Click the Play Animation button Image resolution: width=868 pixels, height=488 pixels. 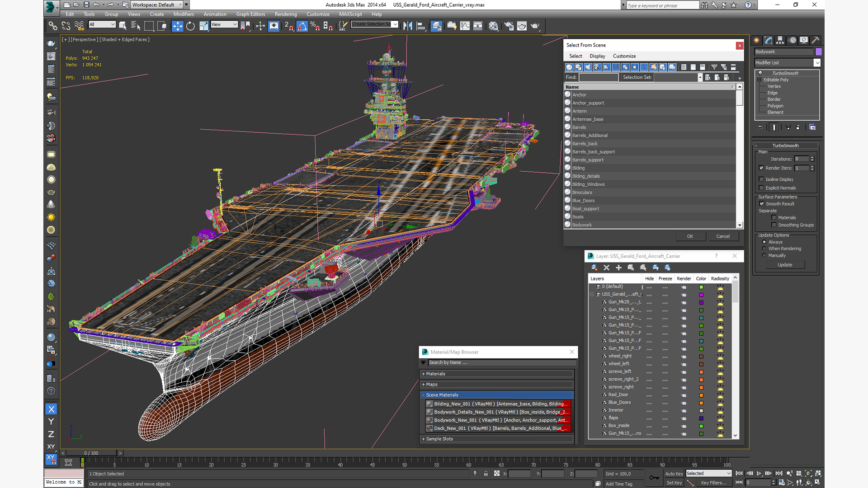pos(759,473)
